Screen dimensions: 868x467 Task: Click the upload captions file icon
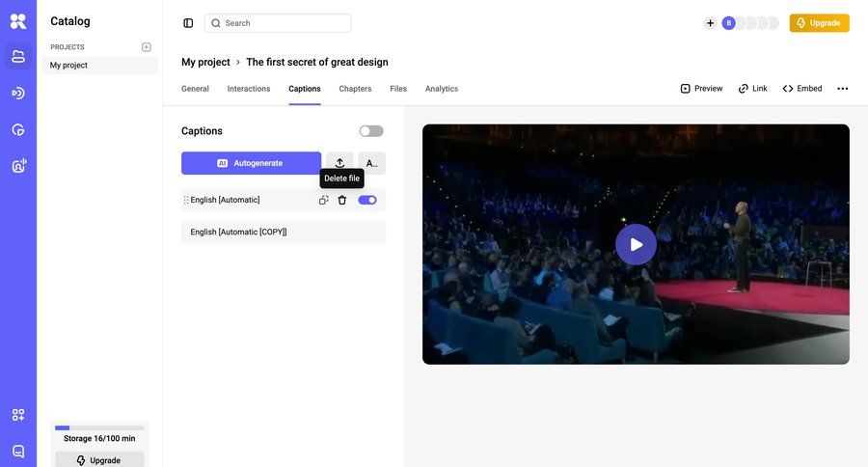tap(339, 163)
